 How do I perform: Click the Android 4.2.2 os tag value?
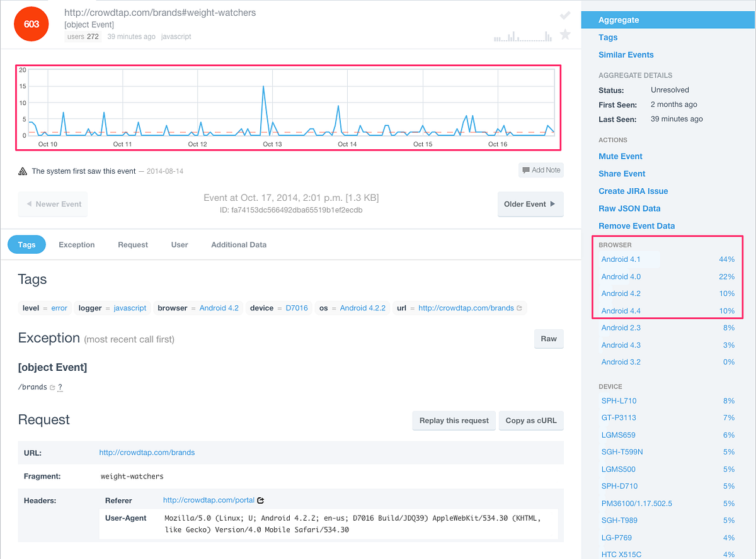(363, 308)
